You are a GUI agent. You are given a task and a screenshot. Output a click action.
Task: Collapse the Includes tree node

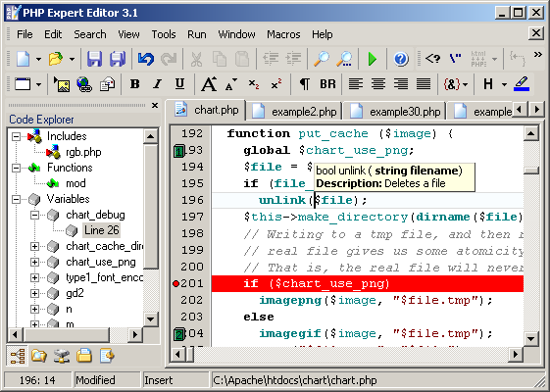click(x=16, y=136)
